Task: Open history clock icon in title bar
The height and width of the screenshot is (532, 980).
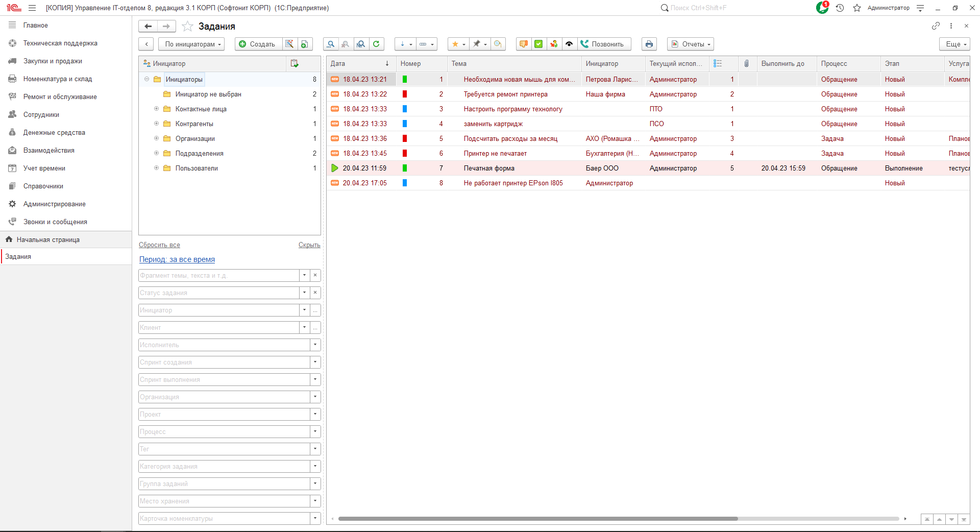Action: (840, 8)
